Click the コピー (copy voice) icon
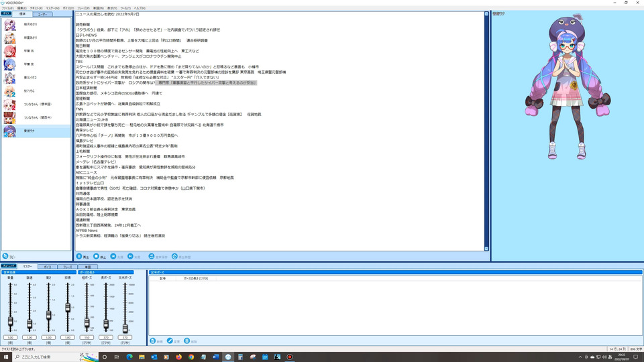The width and height of the screenshot is (644, 362). click(x=5, y=256)
